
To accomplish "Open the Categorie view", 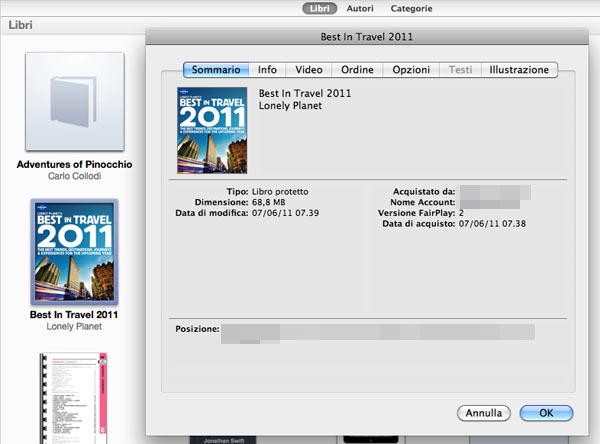I will (x=412, y=9).
